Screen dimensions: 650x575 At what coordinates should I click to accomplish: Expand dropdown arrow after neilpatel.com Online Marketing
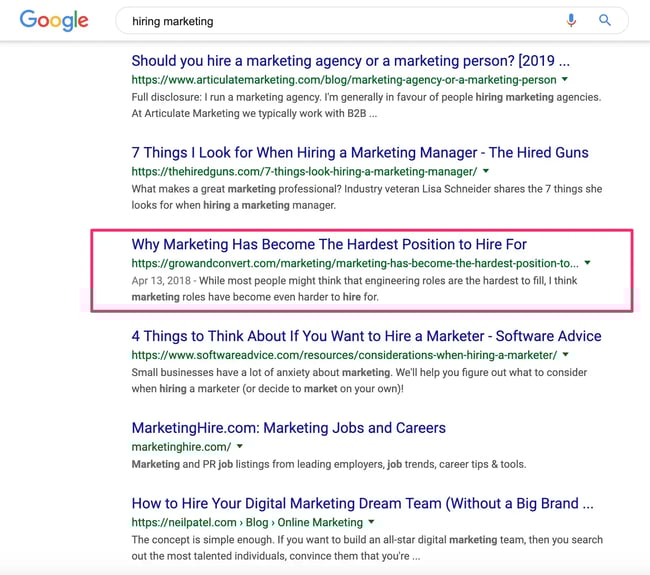point(371,521)
